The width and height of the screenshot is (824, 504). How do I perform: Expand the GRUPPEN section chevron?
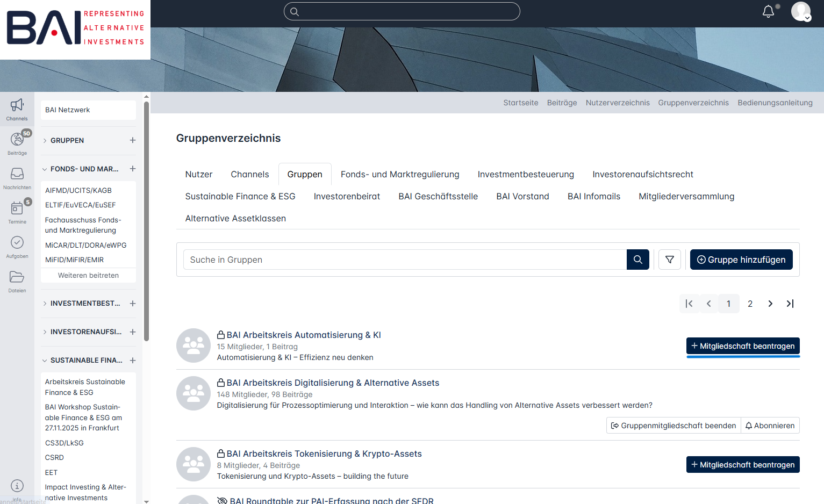[45, 141]
